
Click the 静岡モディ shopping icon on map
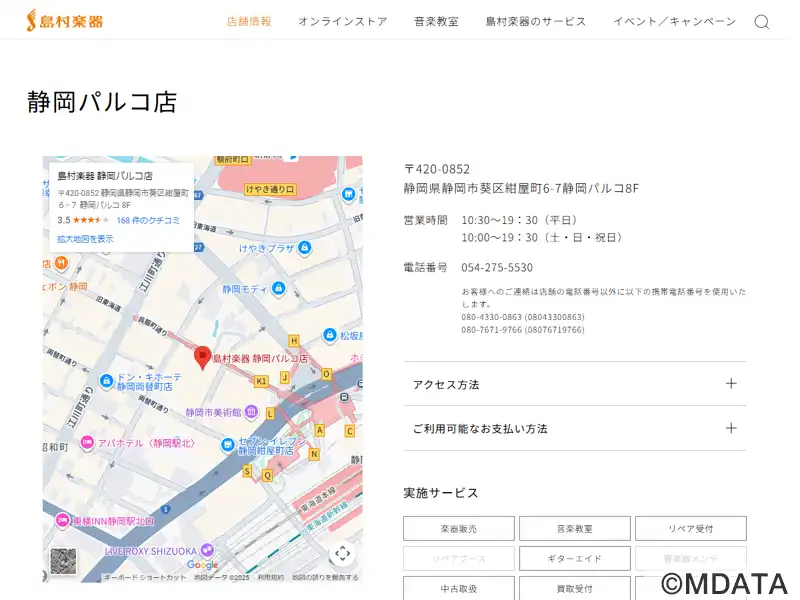click(x=279, y=289)
